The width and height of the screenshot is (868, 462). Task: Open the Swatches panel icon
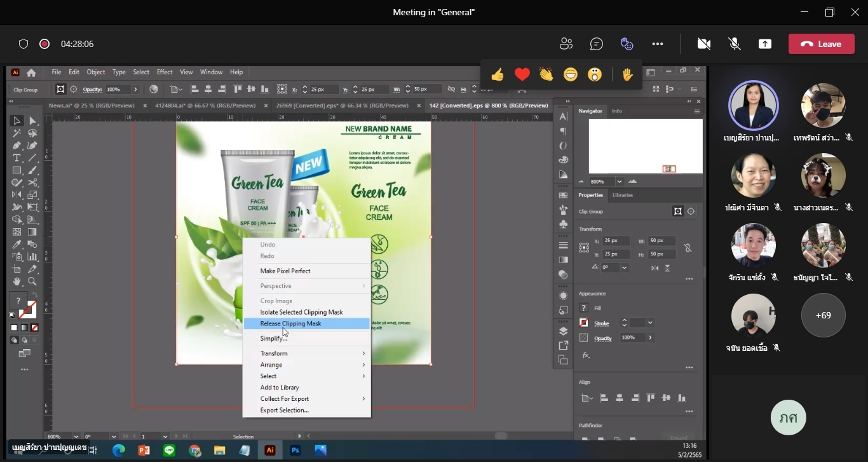click(563, 195)
